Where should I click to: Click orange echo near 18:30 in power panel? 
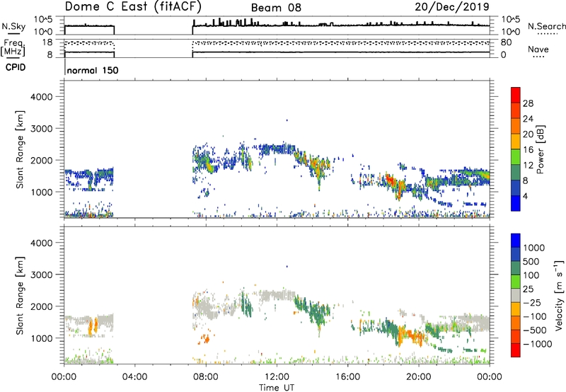(x=391, y=180)
